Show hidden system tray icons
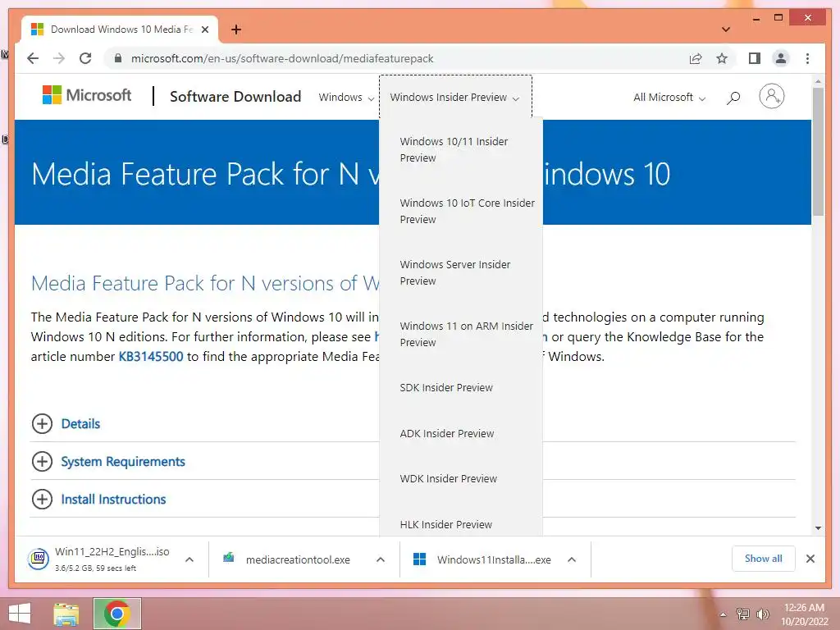 pos(724,614)
